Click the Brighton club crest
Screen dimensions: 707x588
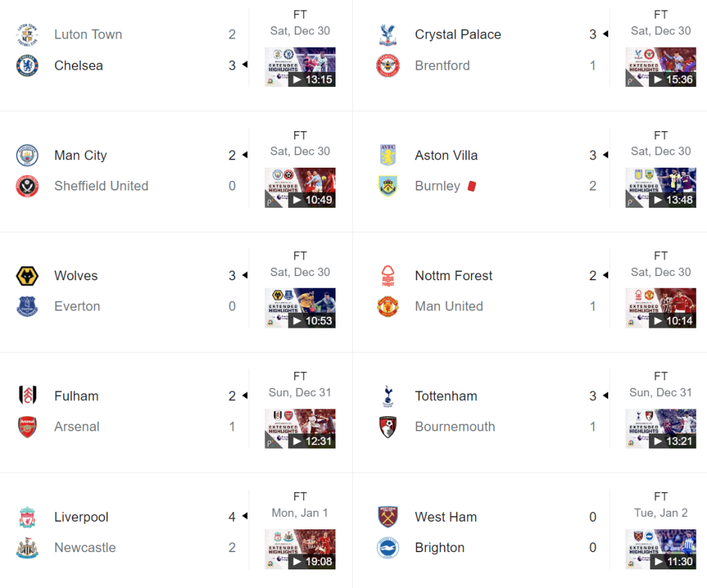[388, 548]
